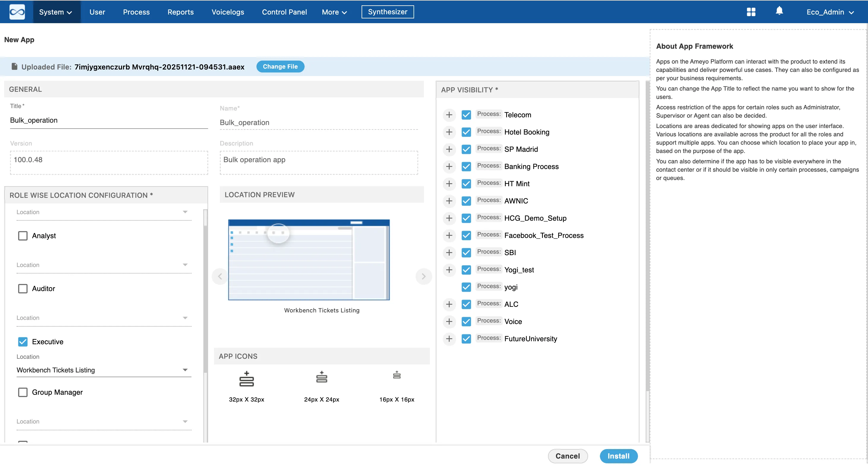Uncheck the yogi process checkbox
Screen dimensions: 868x474
[x=466, y=287]
